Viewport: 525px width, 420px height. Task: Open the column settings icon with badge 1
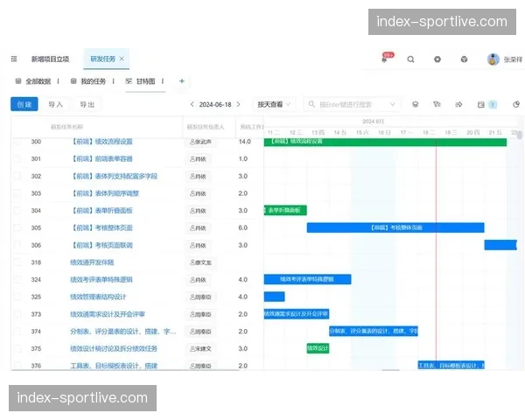tap(481, 104)
